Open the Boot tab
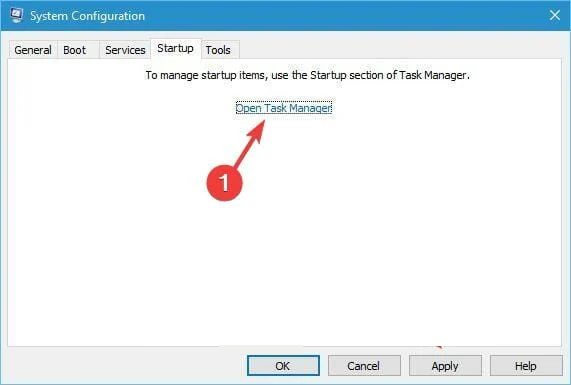 pyautogui.click(x=75, y=50)
